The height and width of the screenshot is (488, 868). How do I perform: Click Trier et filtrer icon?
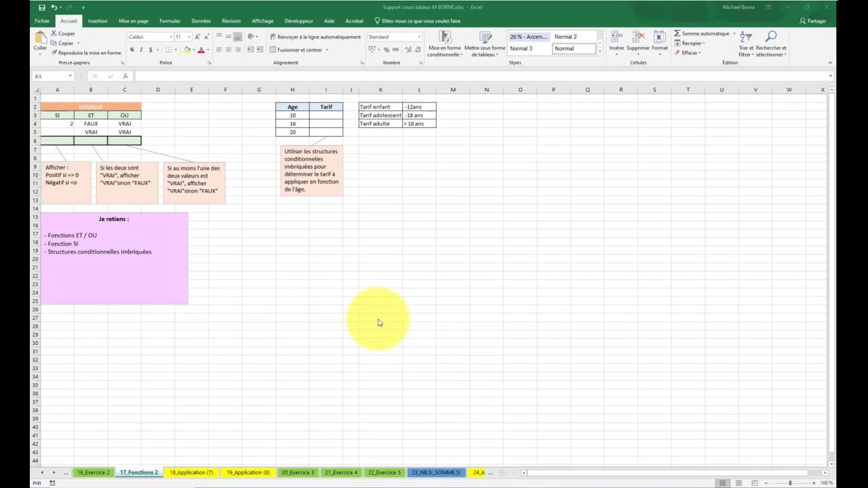pos(746,43)
